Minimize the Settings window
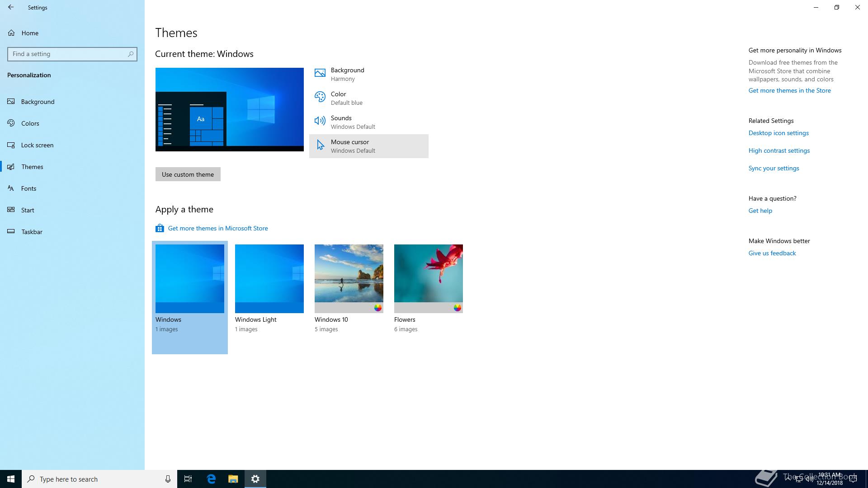The image size is (868, 488). point(816,7)
